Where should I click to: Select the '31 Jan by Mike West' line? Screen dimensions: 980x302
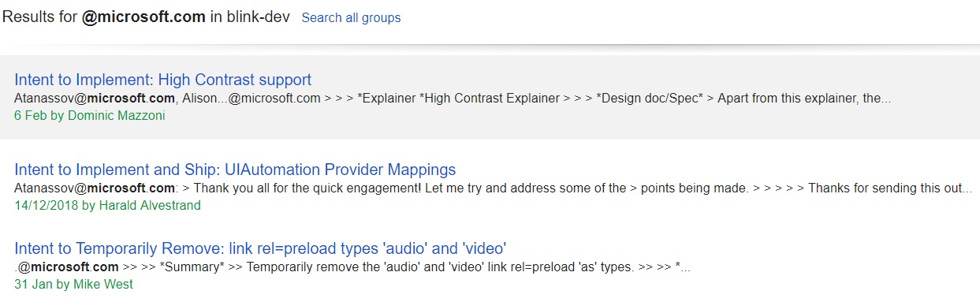[73, 284]
